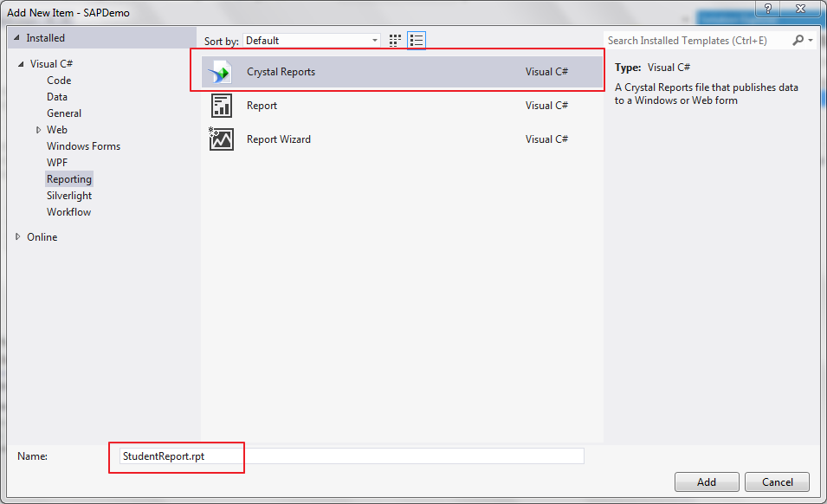Click the Cancel button

(x=777, y=481)
